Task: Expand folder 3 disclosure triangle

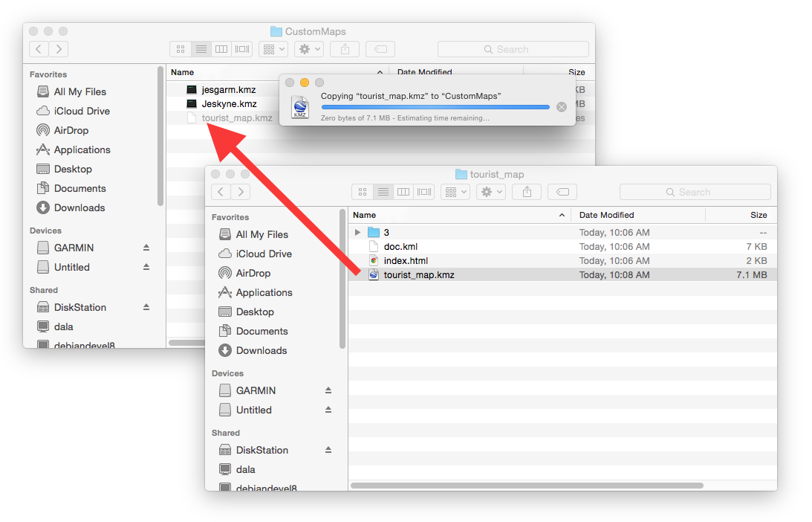Action: tap(358, 233)
